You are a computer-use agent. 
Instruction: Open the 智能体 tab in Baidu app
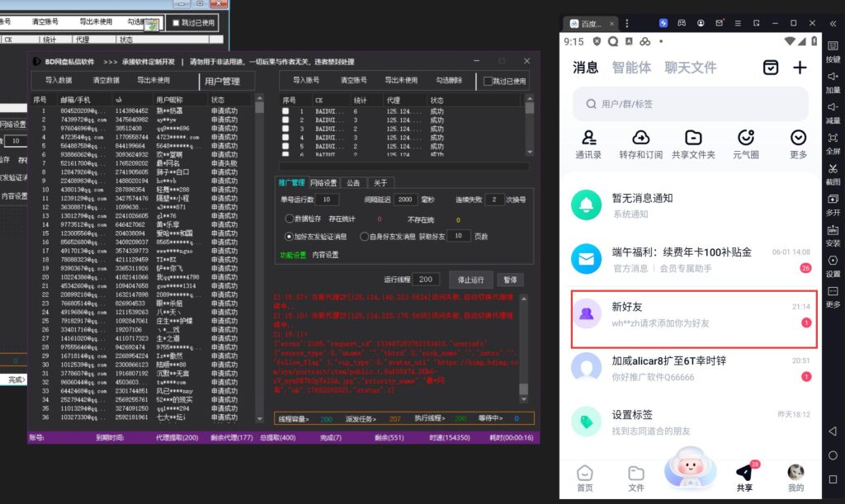631,68
